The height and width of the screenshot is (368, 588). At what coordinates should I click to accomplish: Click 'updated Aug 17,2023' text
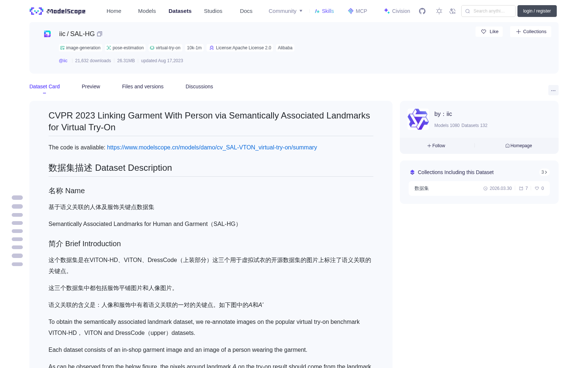click(162, 61)
